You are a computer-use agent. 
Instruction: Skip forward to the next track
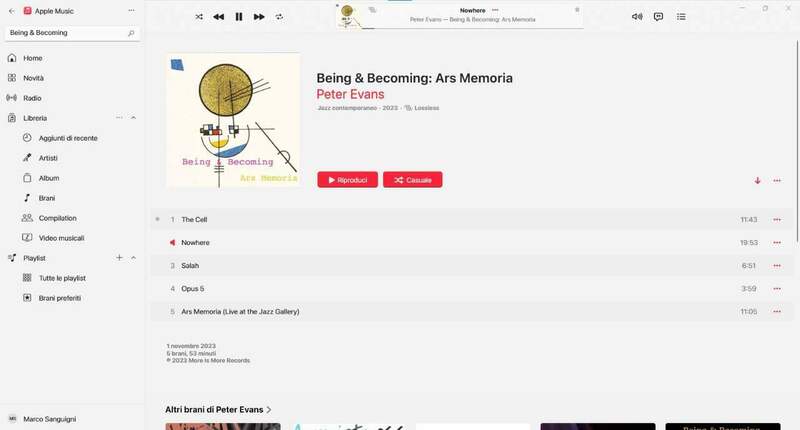259,17
